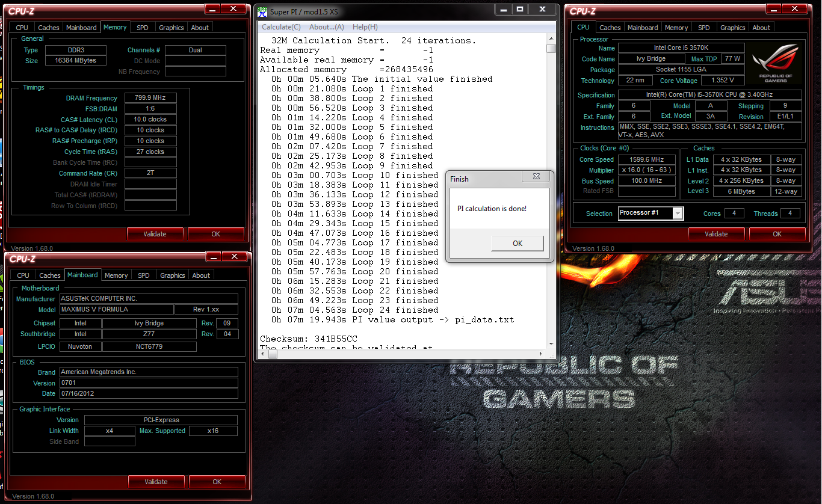Click Validate in Memory CPU-Z window
The width and height of the screenshot is (822, 504).
[155, 234]
